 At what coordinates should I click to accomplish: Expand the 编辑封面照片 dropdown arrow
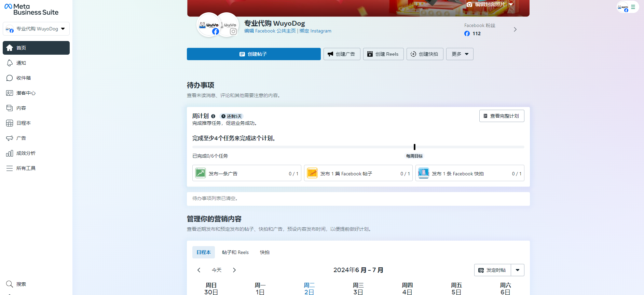(511, 4)
